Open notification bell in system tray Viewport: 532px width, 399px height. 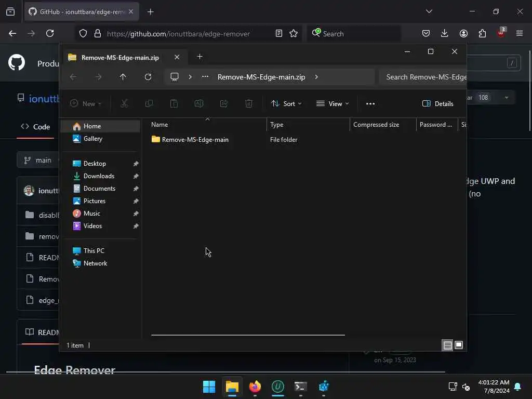[x=518, y=387]
